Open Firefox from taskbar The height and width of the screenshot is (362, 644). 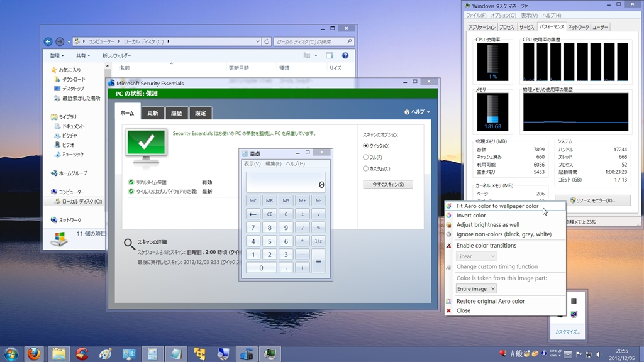[x=34, y=354]
